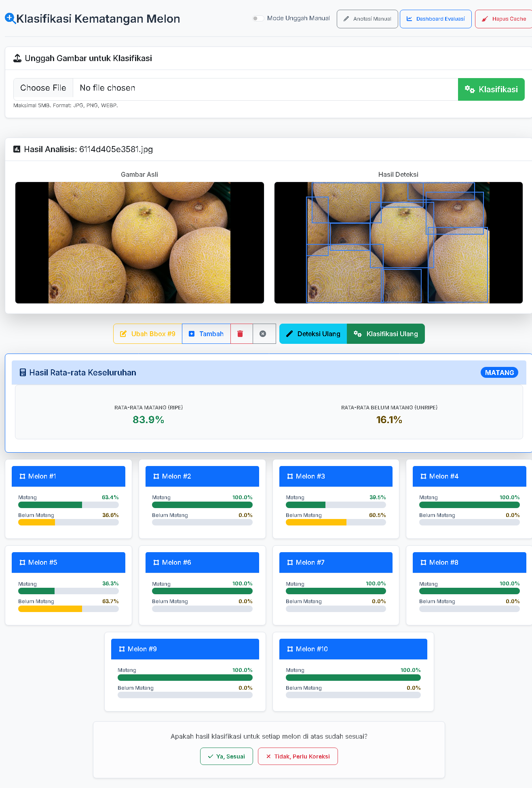Open Dashboard Evaluasi
532x788 pixels.
435,19
